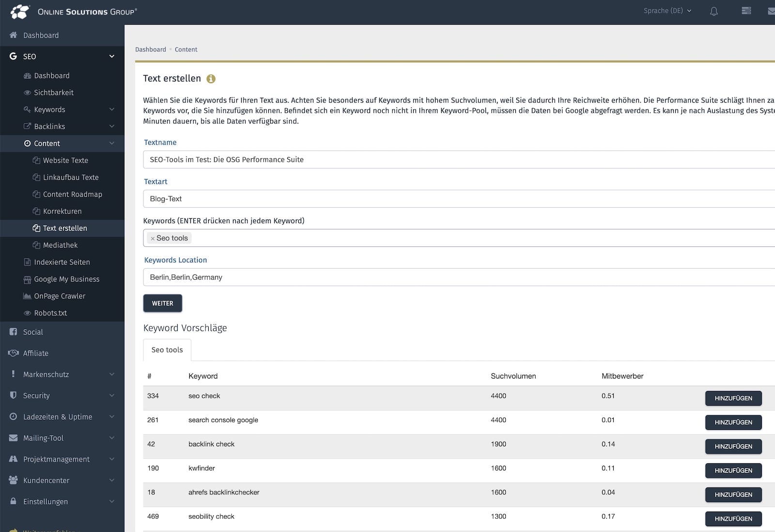Add the keyword seo check via Hinzufügen
The height and width of the screenshot is (532, 775).
tap(733, 398)
